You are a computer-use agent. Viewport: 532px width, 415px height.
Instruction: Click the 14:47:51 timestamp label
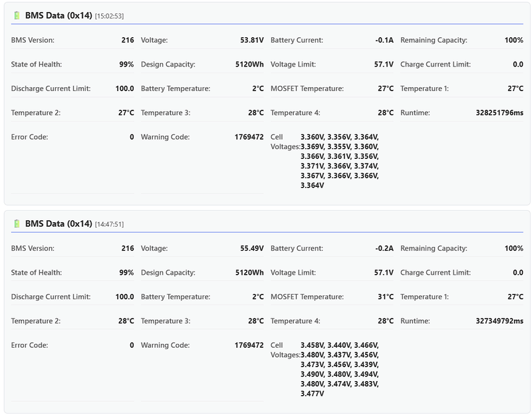(x=109, y=225)
